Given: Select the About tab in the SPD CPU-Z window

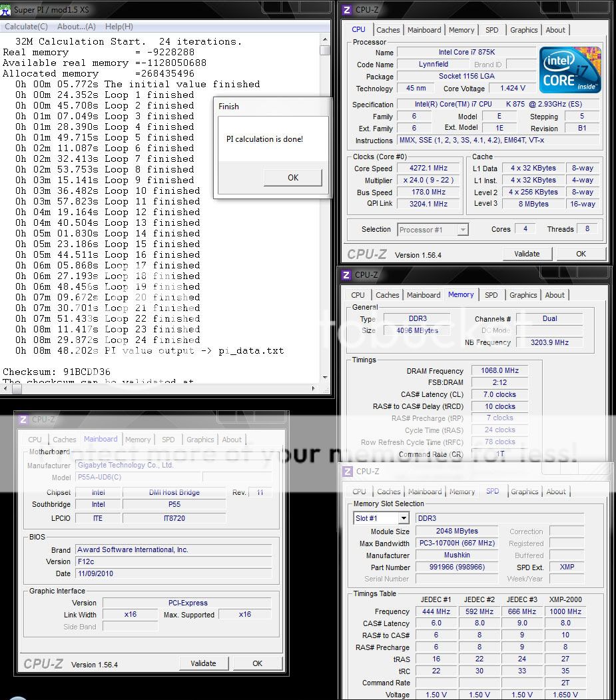Looking at the screenshot, I should coord(556,492).
